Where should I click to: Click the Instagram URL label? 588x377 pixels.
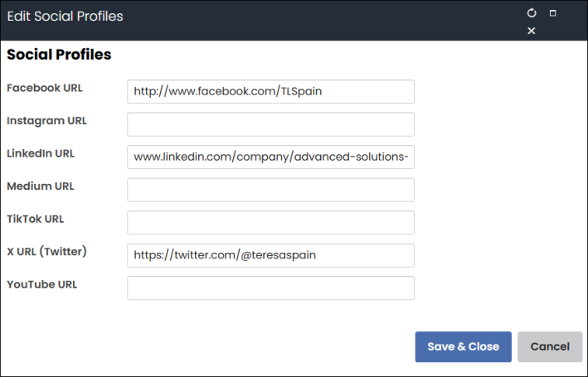(x=47, y=121)
